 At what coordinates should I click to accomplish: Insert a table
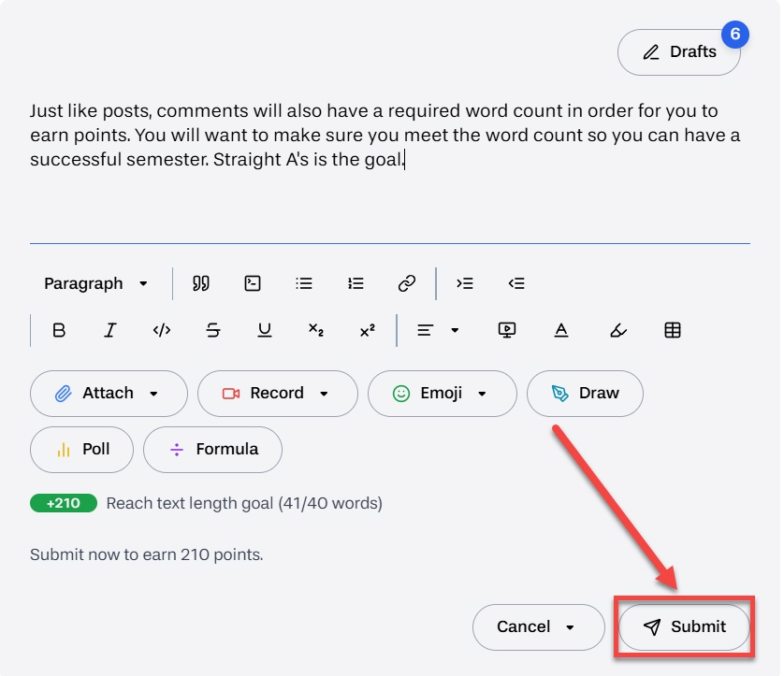[673, 330]
